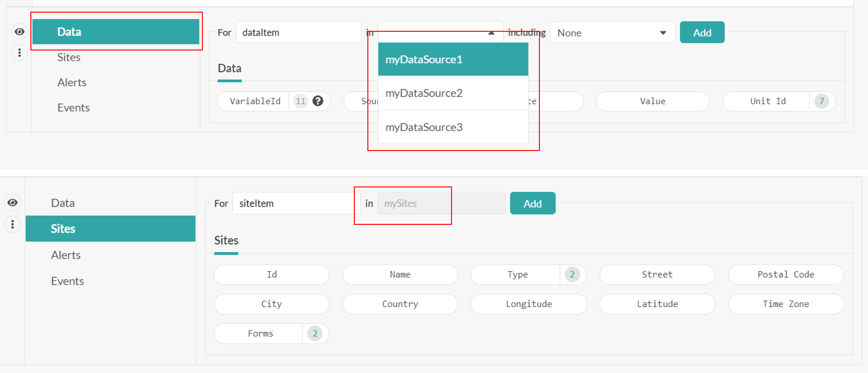Open three-dot menu in top panel
This screenshot has height=373, width=868.
point(20,53)
